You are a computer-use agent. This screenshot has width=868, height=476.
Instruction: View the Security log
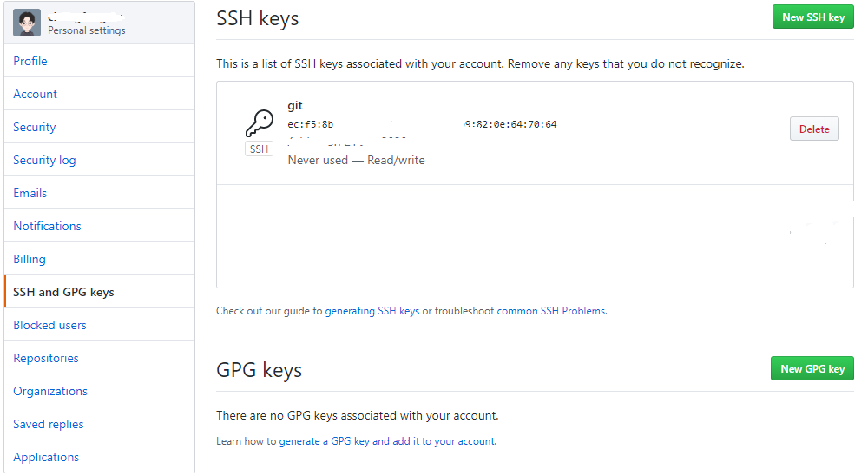(44, 160)
